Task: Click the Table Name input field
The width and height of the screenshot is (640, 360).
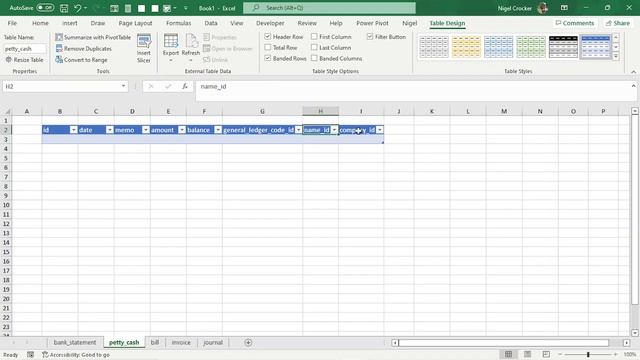Action: coord(24,49)
